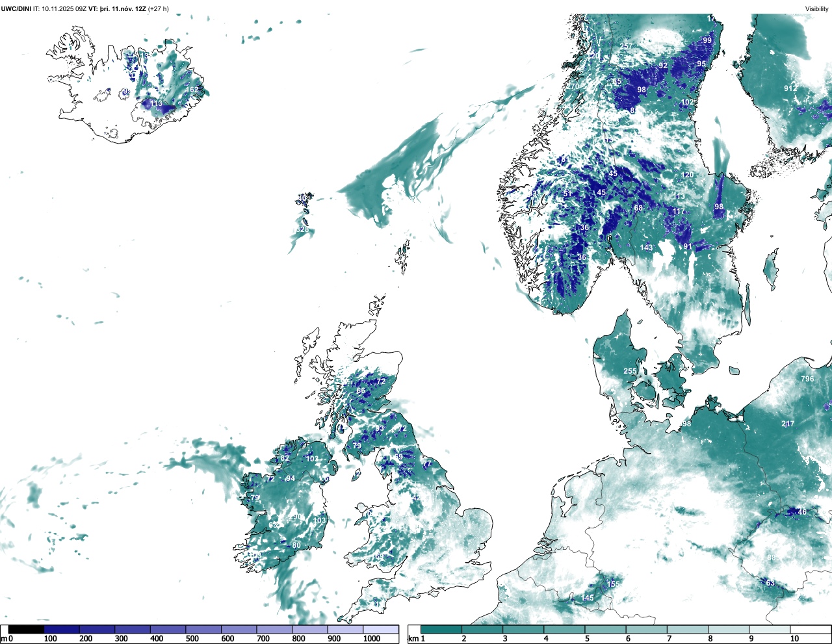Click the UWC/DINI model label

pyautogui.click(x=16, y=9)
